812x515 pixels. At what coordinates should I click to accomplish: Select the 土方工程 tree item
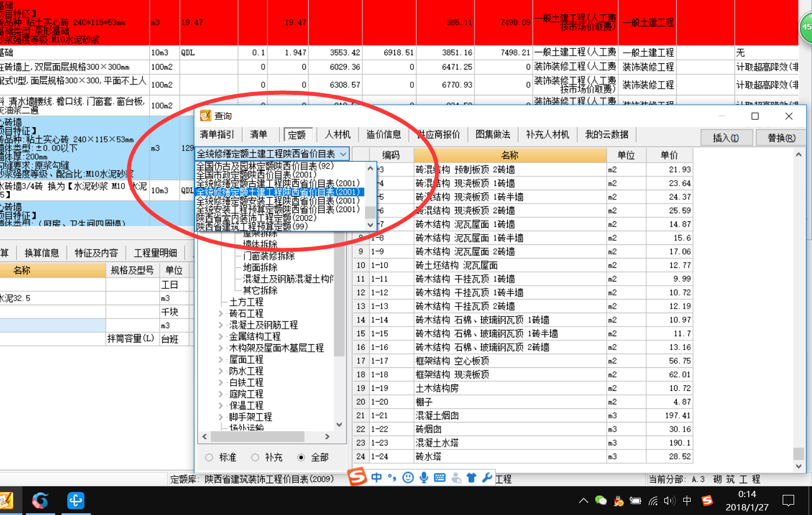[246, 302]
